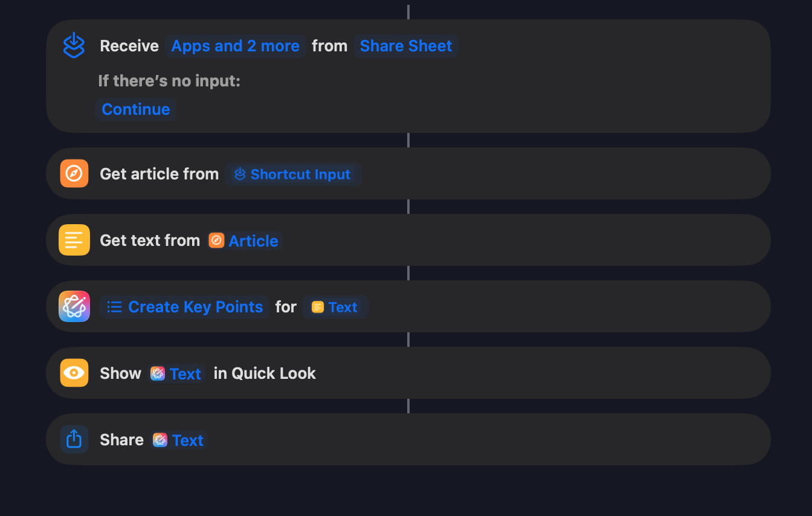Select the Article variable token

pyautogui.click(x=244, y=240)
